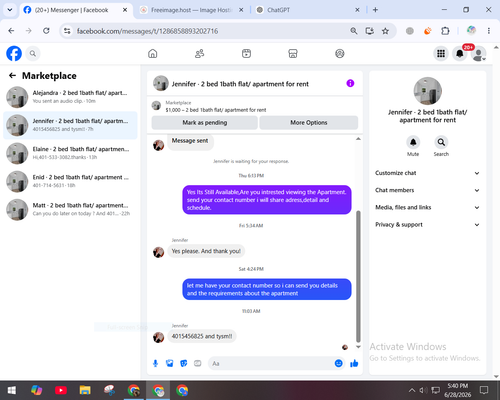Show hidden system tray icons

pos(412,390)
